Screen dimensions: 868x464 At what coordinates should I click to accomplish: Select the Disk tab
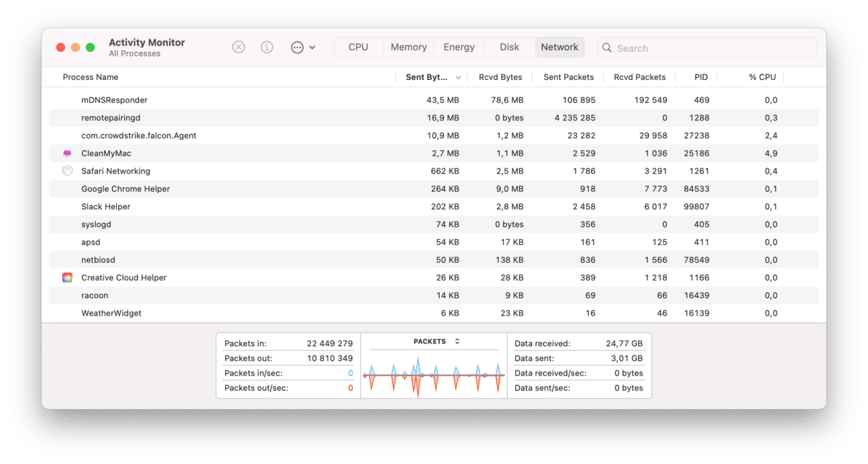pyautogui.click(x=509, y=47)
